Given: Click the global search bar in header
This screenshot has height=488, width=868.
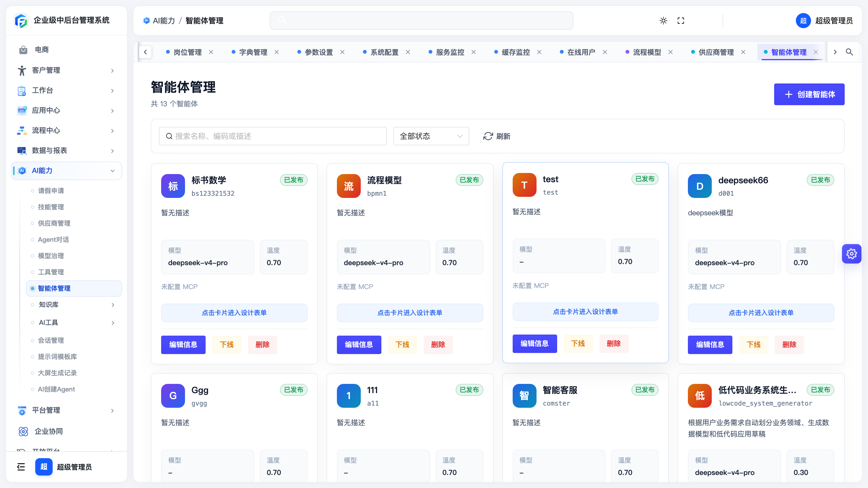Looking at the screenshot, I should [x=421, y=21].
